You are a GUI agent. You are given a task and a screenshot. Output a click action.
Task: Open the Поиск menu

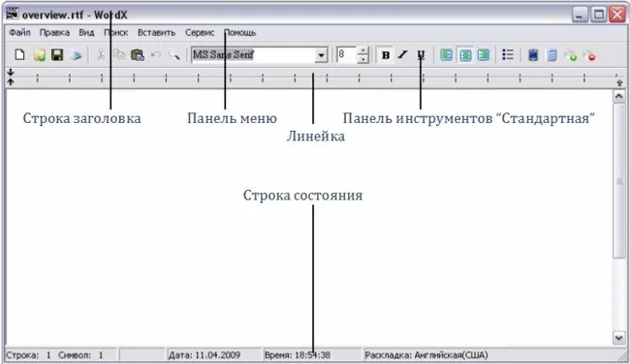coord(115,33)
